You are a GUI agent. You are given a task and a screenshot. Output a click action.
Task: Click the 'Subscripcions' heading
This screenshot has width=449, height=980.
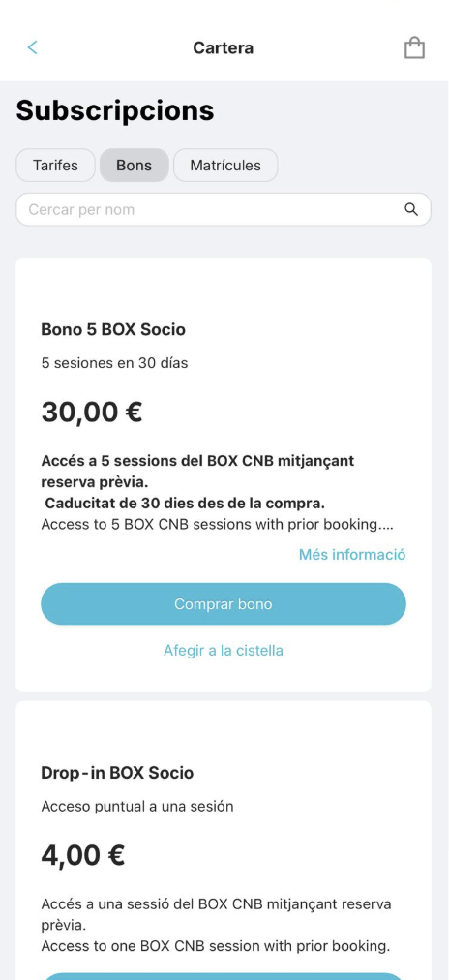pos(115,110)
